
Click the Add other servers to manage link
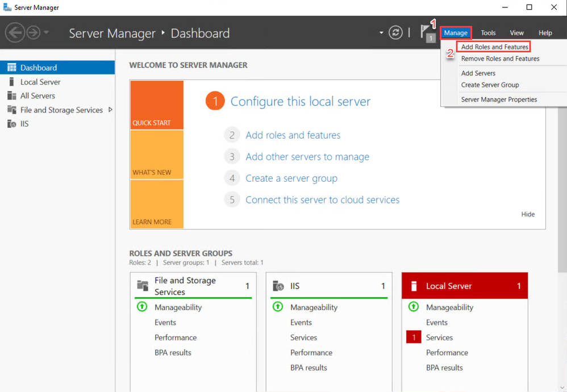pos(307,157)
